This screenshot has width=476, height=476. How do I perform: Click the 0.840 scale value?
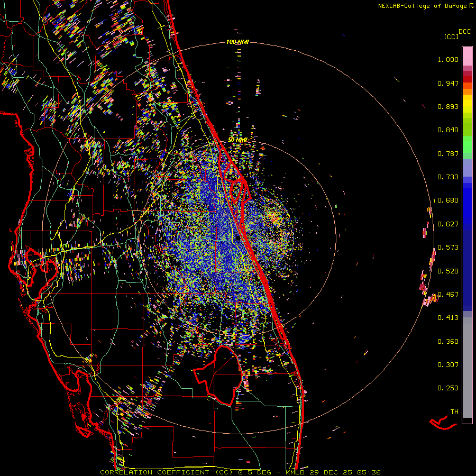click(448, 130)
